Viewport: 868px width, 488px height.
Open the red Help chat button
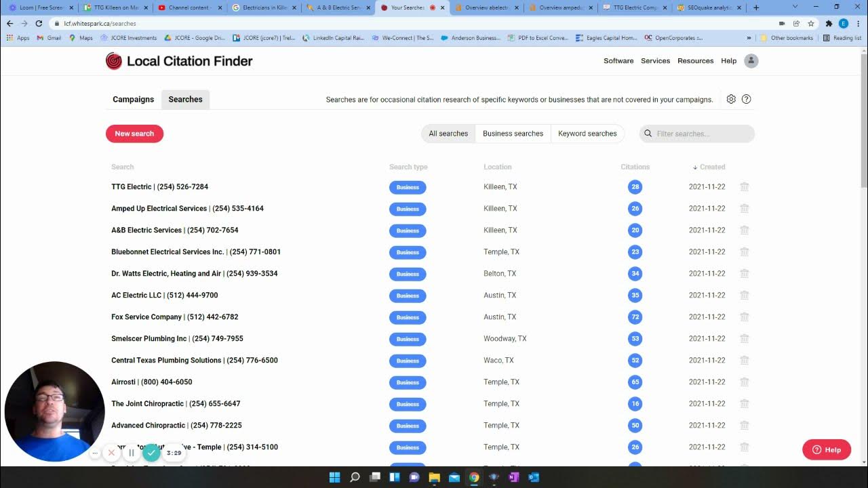tap(827, 449)
